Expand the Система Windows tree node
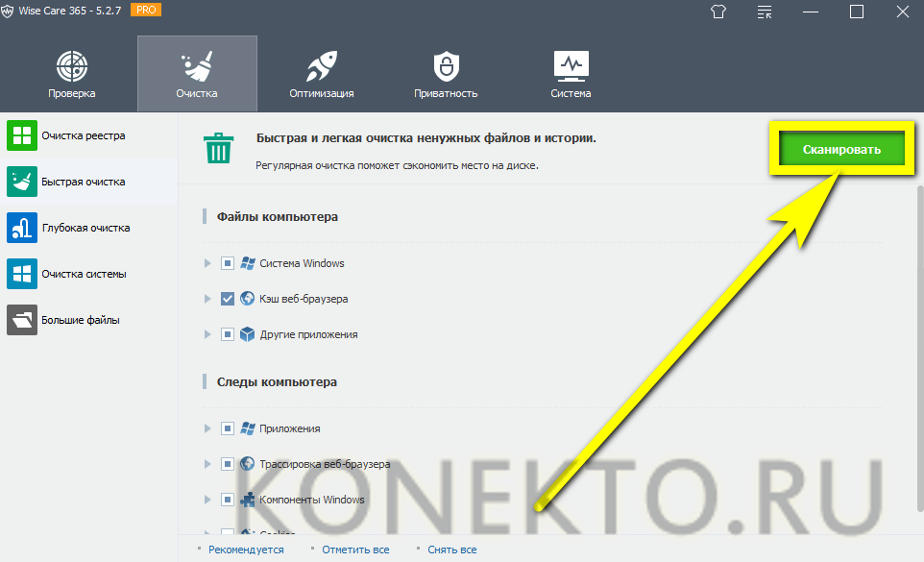The image size is (924, 562). pos(207,263)
